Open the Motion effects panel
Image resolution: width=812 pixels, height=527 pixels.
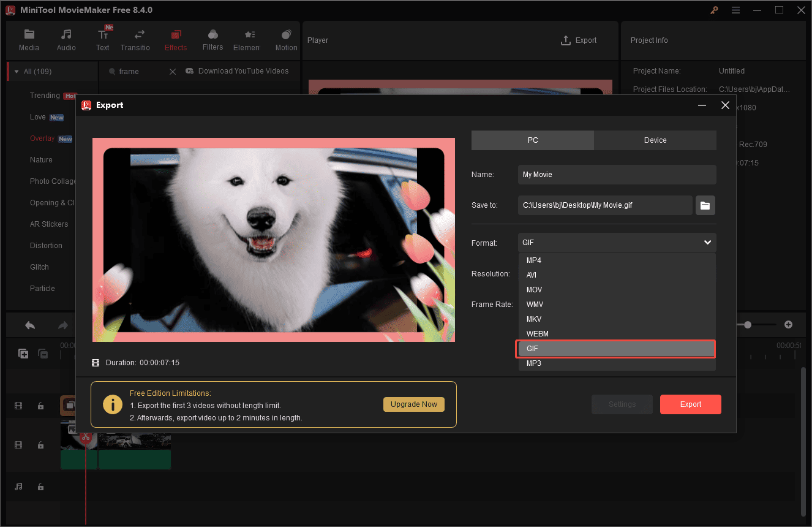(285, 39)
